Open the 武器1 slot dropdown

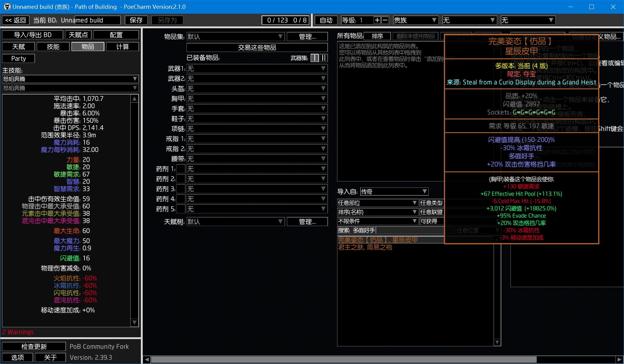tap(257, 69)
